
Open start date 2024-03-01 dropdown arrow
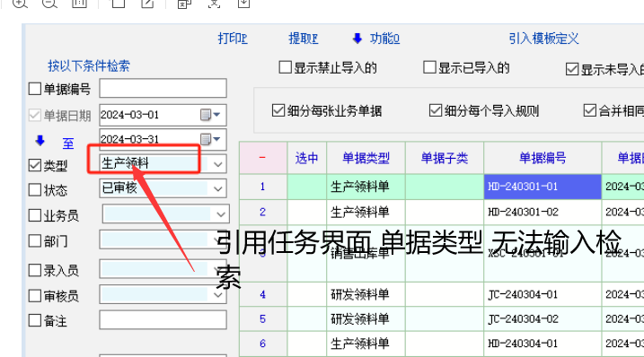pos(216,115)
